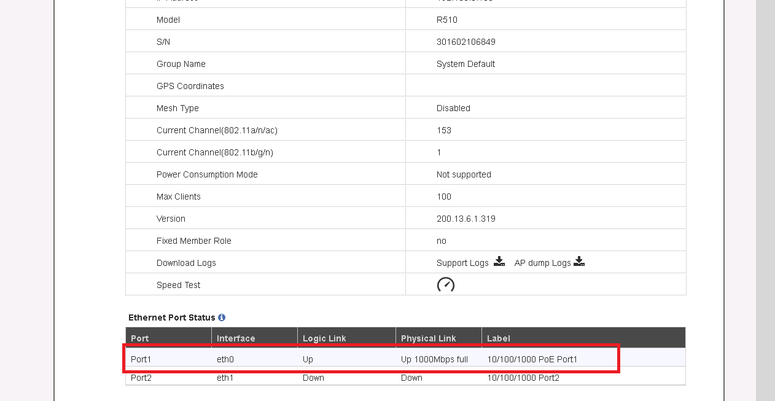Click the Label column header

pyautogui.click(x=498, y=339)
